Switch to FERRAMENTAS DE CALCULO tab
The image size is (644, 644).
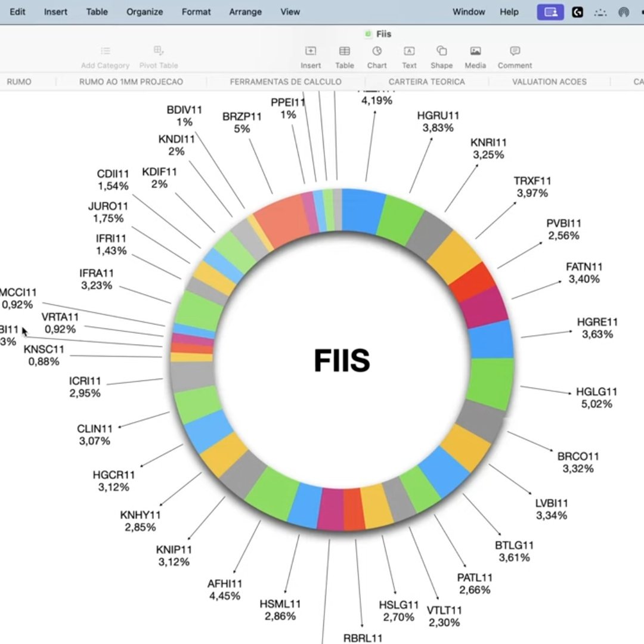click(286, 82)
